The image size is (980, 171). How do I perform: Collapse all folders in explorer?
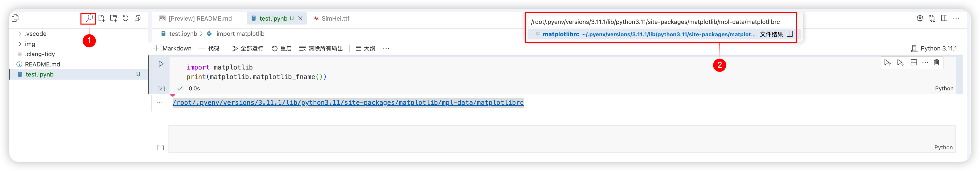(137, 18)
